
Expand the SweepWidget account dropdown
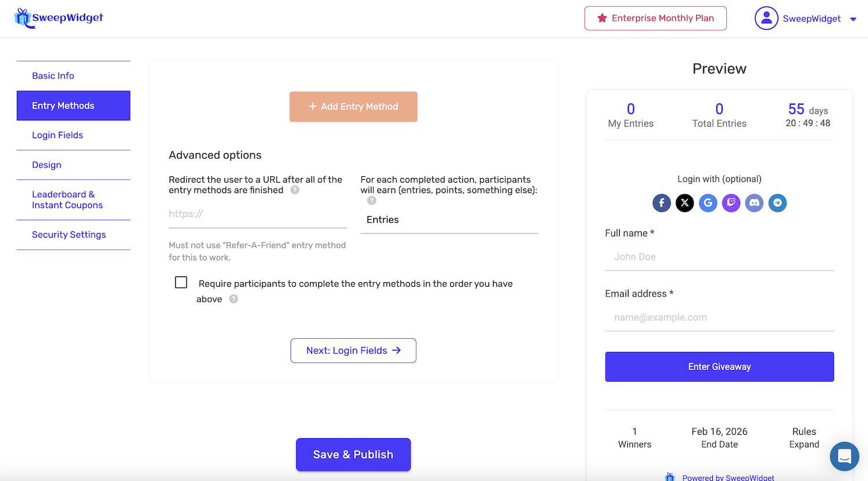pyautogui.click(x=854, y=18)
